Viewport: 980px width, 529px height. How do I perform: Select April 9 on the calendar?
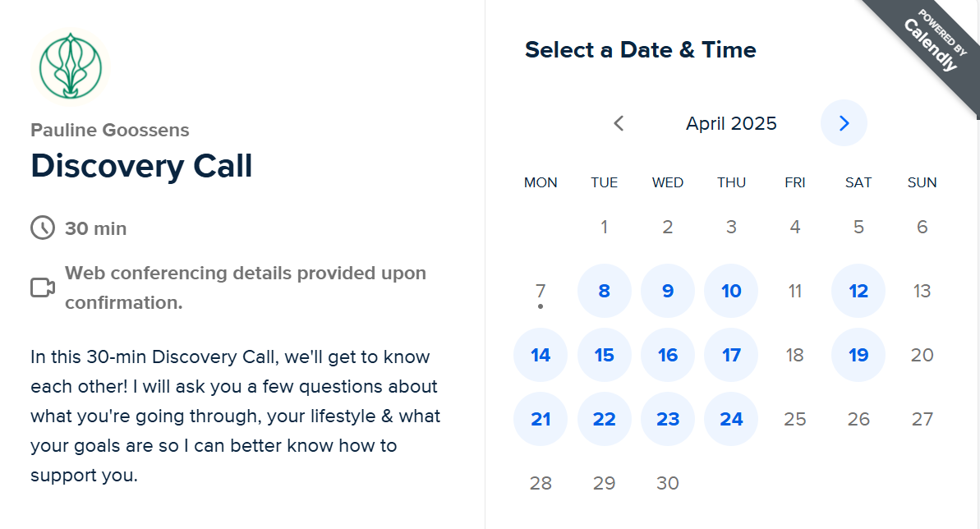[x=668, y=291]
